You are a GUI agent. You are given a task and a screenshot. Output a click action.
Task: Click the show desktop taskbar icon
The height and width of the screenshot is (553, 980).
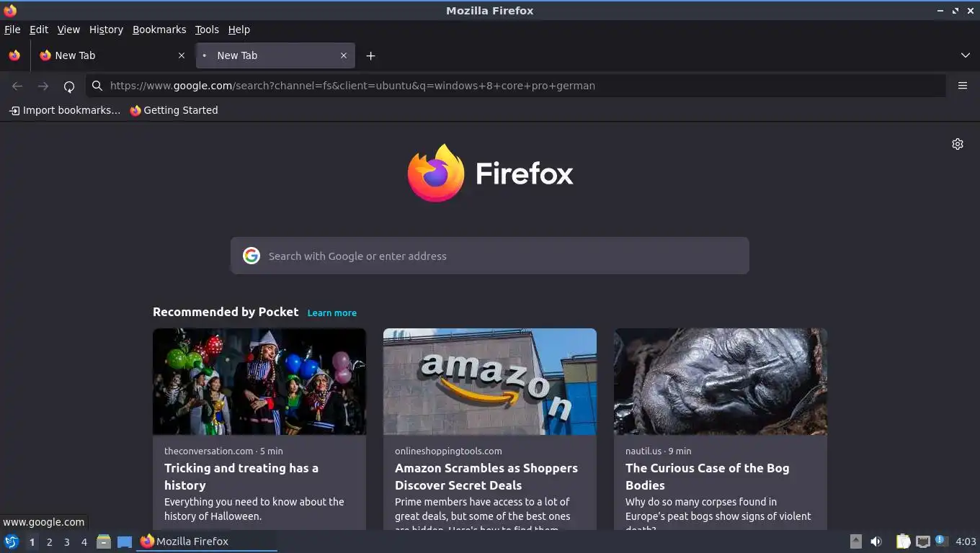tap(125, 541)
